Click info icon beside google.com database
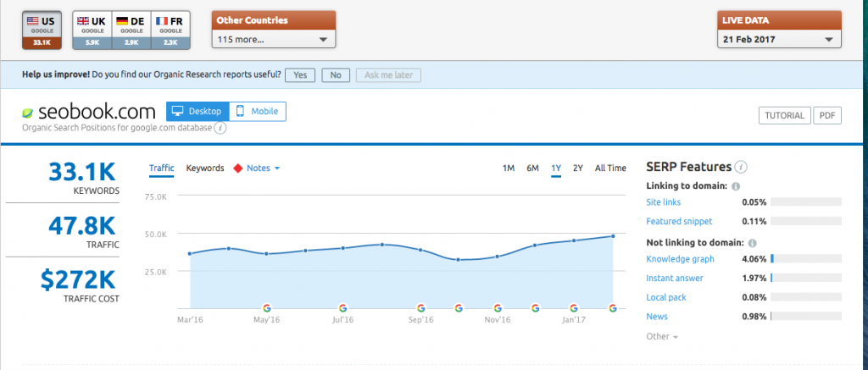The width and height of the screenshot is (868, 370). coord(220,129)
